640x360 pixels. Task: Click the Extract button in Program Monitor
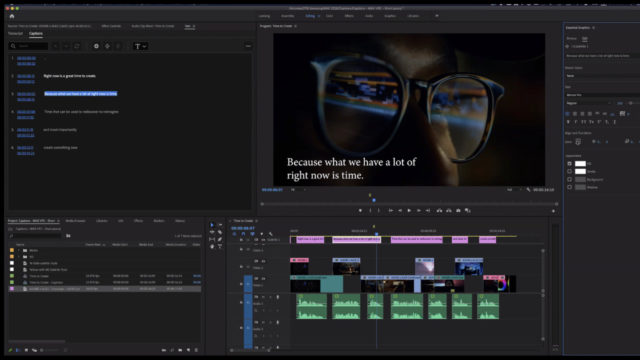click(x=449, y=211)
